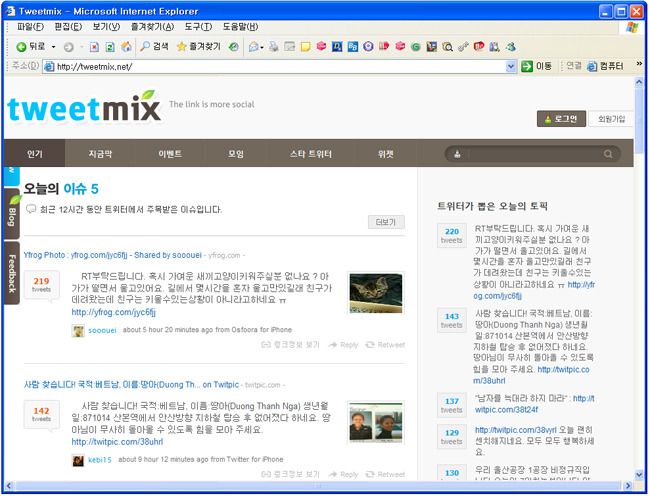650x496 pixels.
Task: Click the Refresh page icon
Action: pos(110,47)
